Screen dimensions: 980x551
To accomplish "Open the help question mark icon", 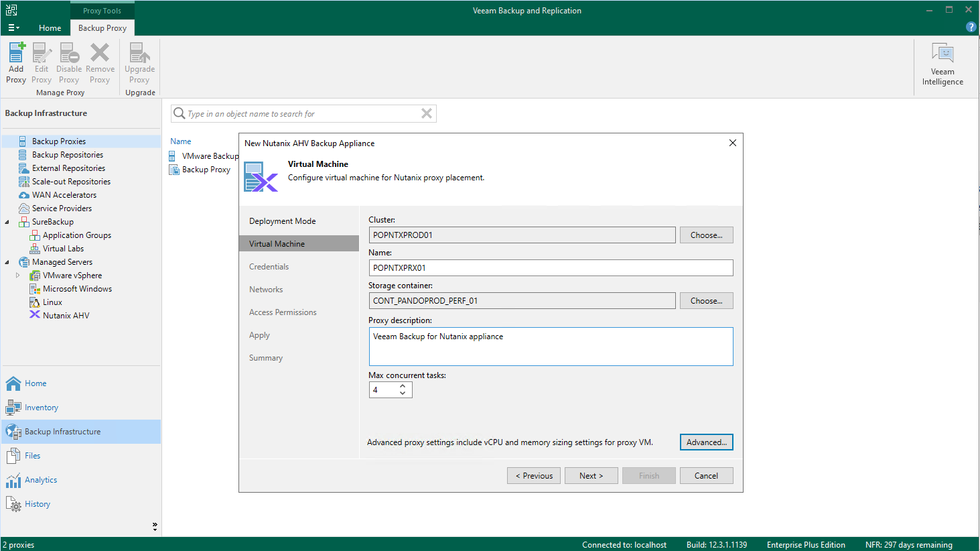I will (971, 27).
